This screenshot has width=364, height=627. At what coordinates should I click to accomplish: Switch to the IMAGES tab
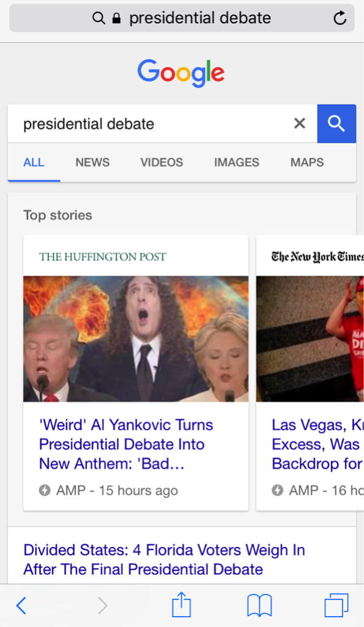pyautogui.click(x=236, y=162)
